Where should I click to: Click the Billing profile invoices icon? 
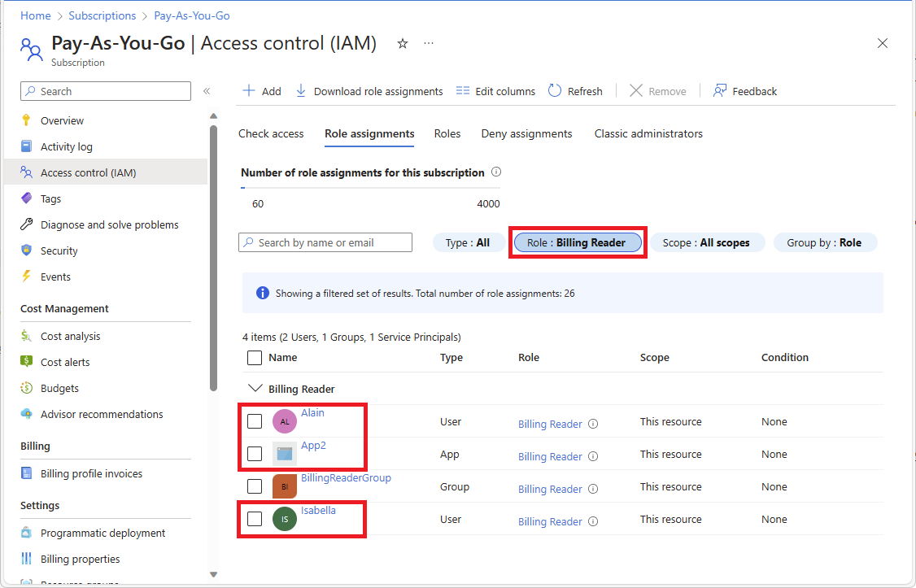coord(26,473)
